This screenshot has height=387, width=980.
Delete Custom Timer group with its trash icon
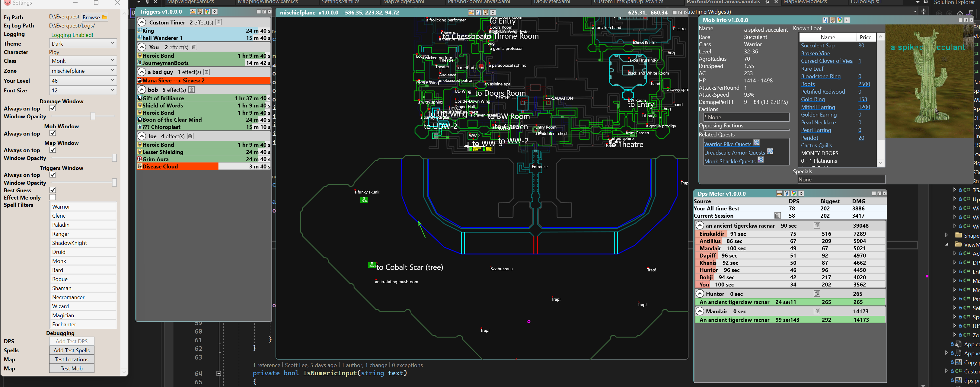pos(219,22)
